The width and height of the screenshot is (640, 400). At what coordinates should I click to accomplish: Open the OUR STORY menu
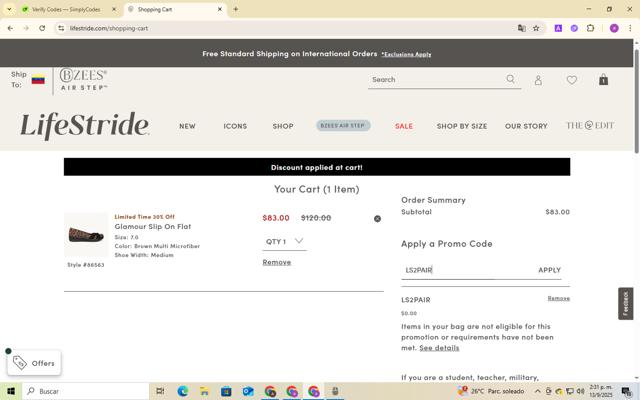pos(526,126)
